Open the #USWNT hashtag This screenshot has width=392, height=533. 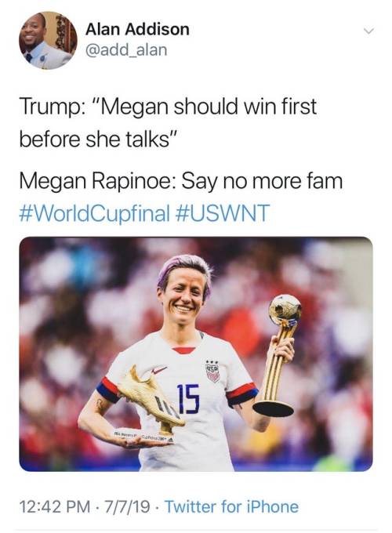tap(223, 213)
